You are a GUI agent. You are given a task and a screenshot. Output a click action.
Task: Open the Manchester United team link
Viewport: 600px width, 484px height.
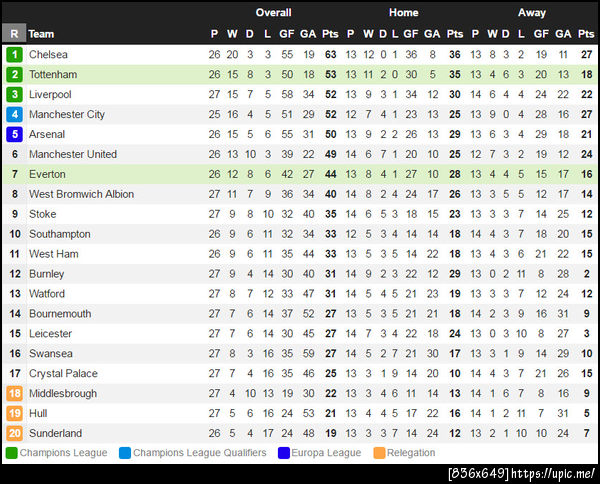(x=72, y=154)
